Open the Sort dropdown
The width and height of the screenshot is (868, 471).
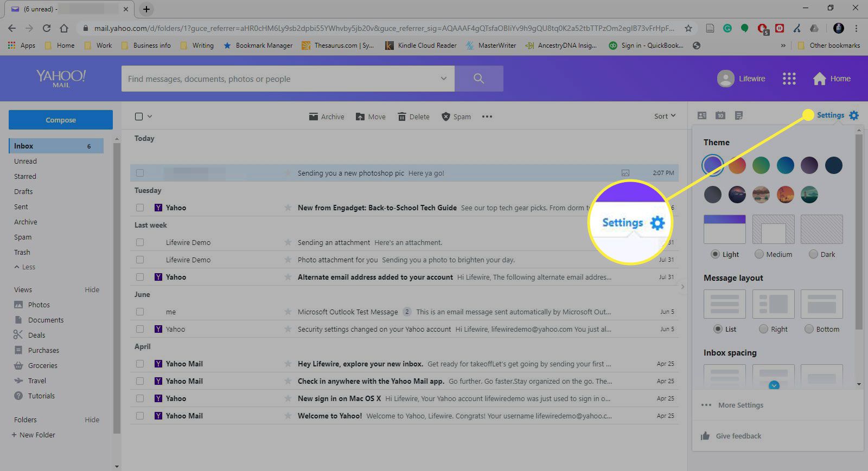click(x=665, y=116)
